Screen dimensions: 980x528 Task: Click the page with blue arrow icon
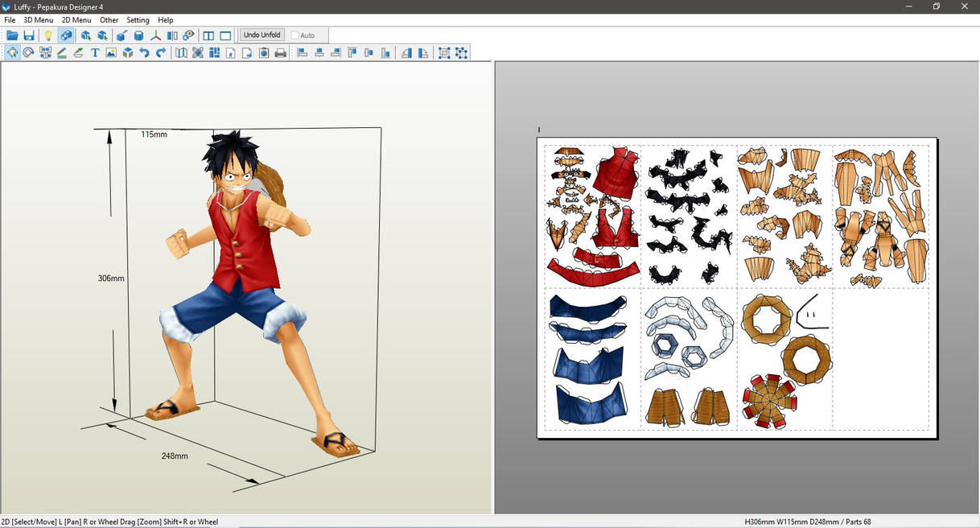coord(247,53)
